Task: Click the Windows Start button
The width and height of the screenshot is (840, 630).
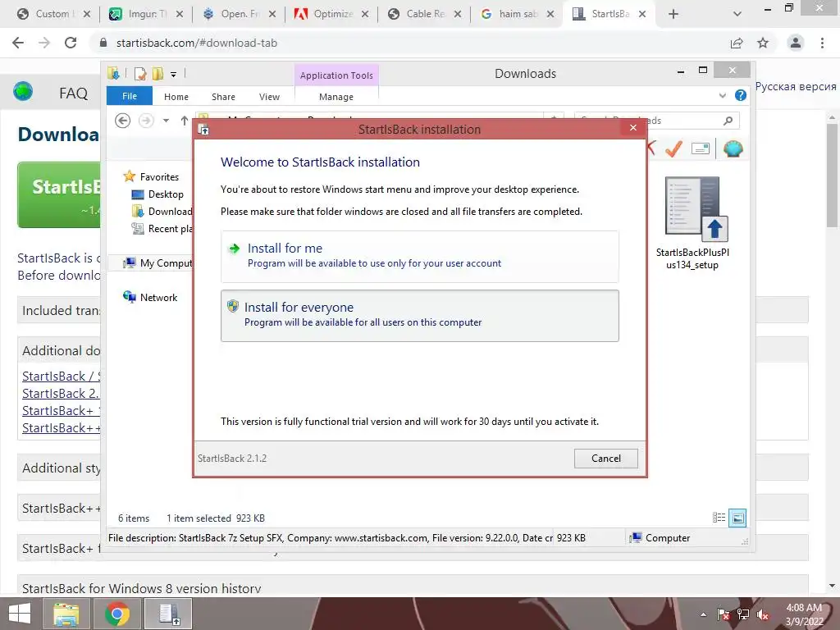Action: click(20, 614)
